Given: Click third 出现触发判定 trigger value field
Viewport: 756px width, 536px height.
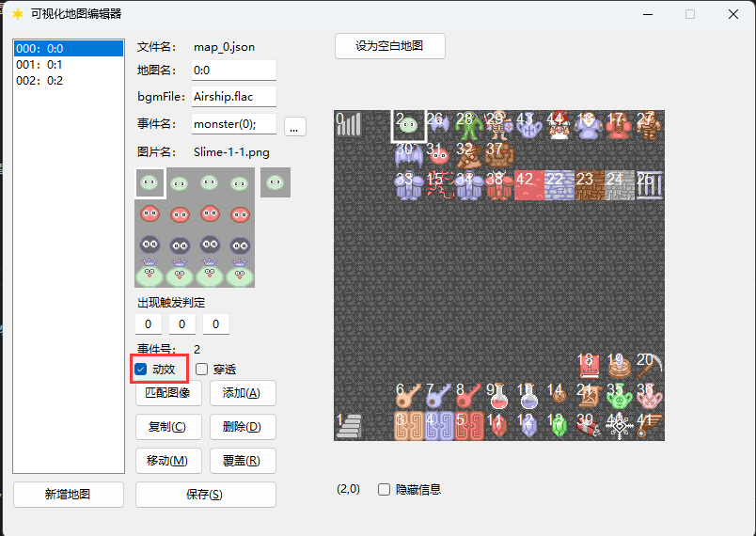Looking at the screenshot, I should 215,323.
